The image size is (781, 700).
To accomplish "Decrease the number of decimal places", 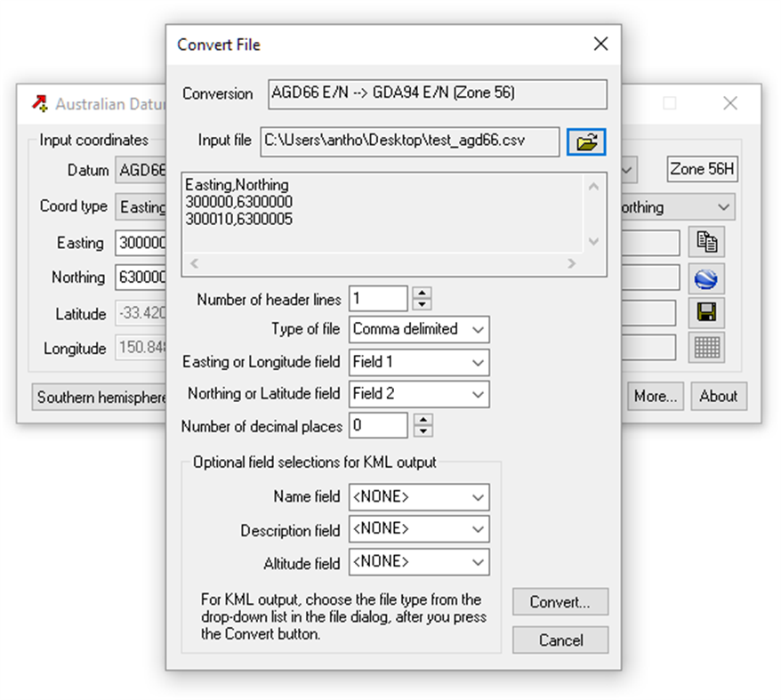I will (x=422, y=430).
